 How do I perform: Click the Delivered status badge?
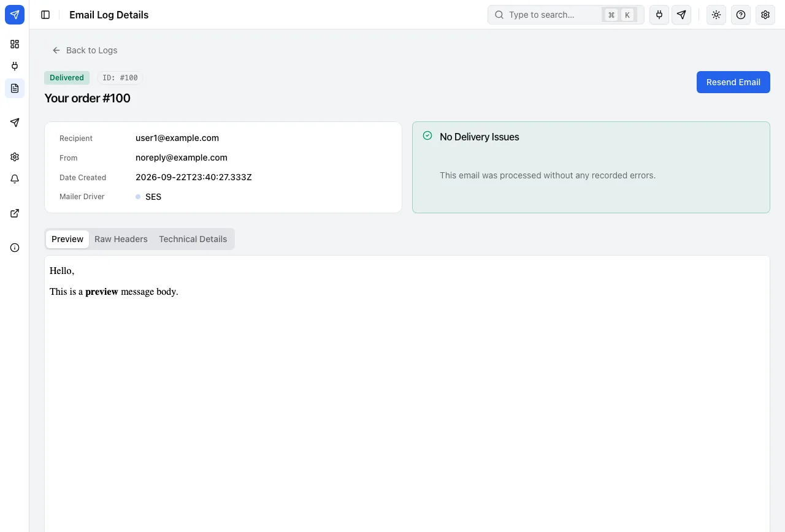pos(67,78)
